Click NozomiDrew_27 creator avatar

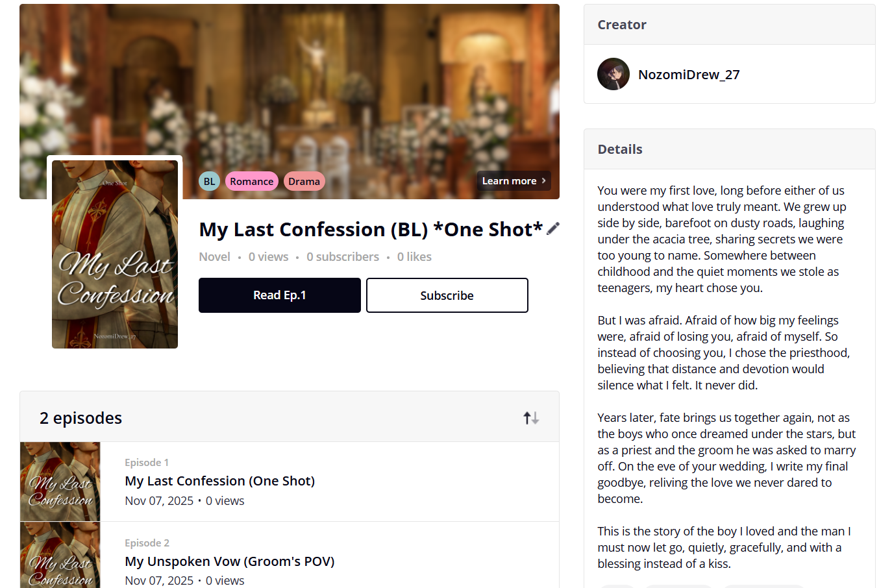coord(613,74)
